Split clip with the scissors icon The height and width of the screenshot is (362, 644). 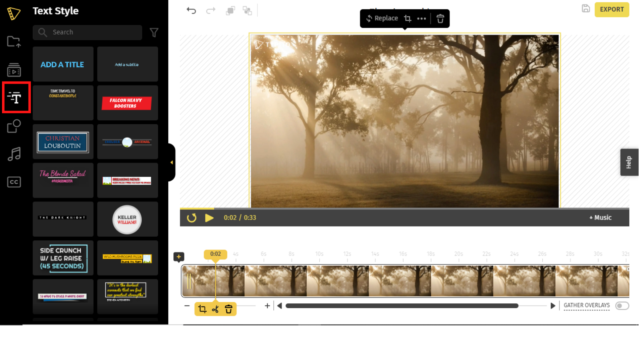[x=215, y=309]
